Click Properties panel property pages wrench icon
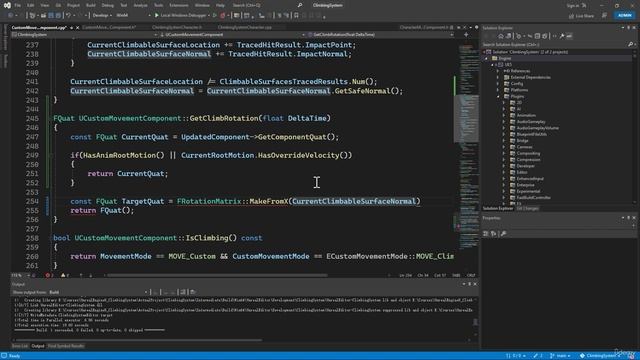This screenshot has width=640, height=360. (503, 233)
